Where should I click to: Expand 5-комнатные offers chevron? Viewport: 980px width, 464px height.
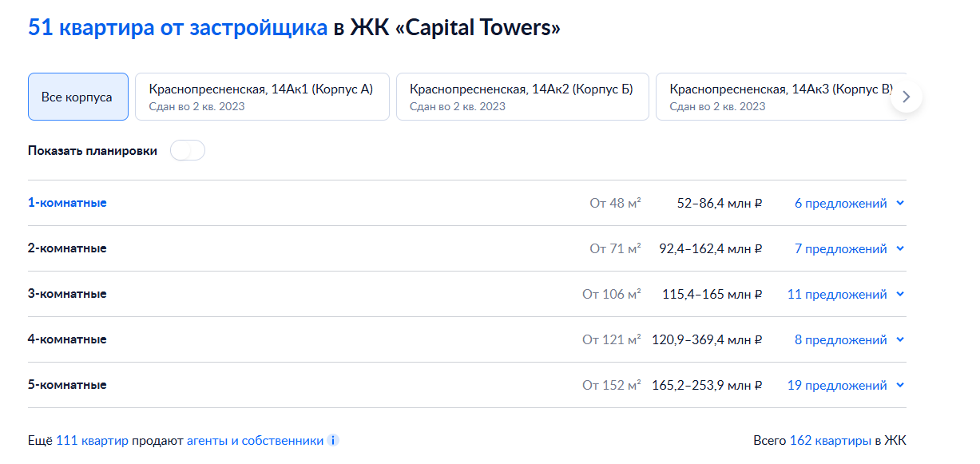[x=901, y=385]
